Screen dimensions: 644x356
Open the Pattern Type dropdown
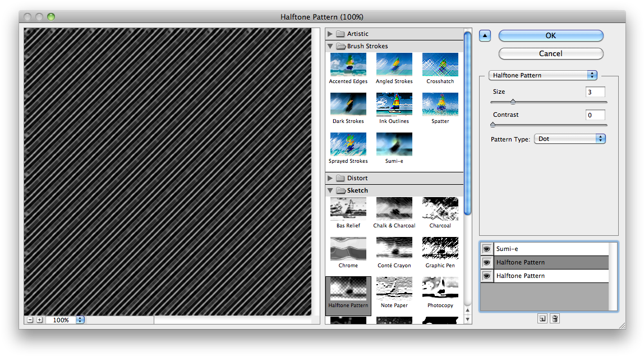click(569, 139)
